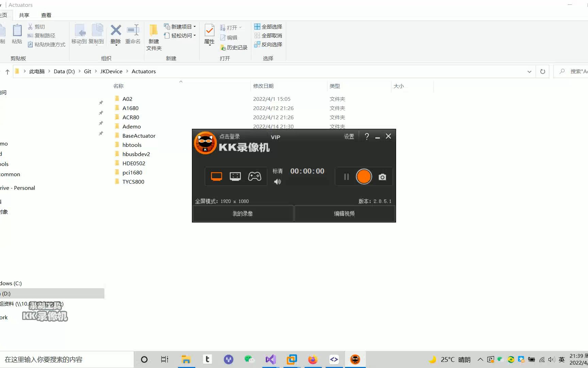Image resolution: width=588 pixels, height=368 pixels.
Task: Switch to the 共享 ribbon tab
Action: tap(24, 15)
